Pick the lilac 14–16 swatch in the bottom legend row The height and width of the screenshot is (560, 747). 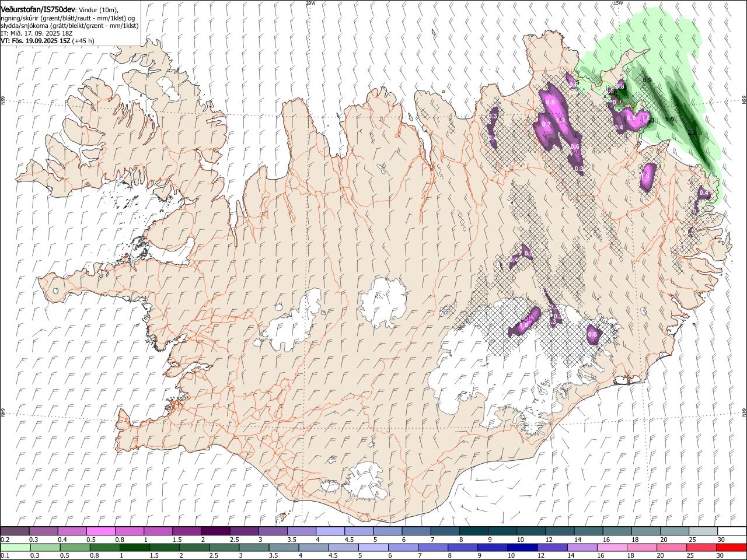pyautogui.click(x=582, y=548)
